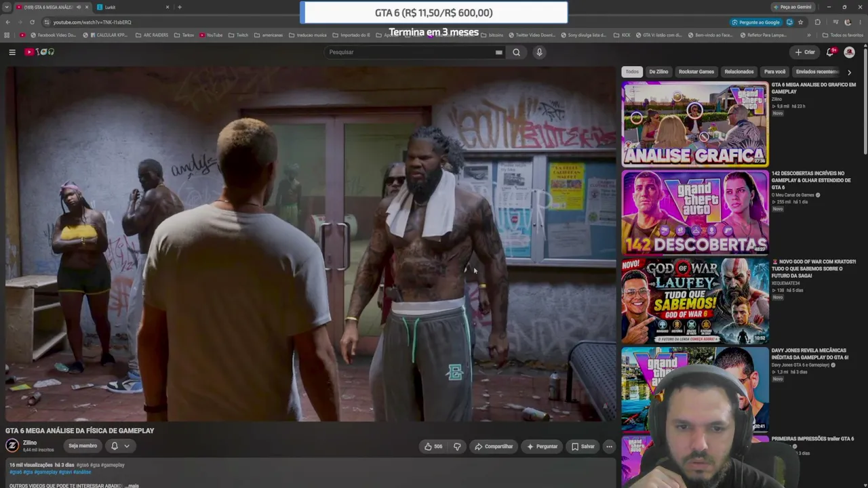Open DAVY JONES REVELA MECÂNICAS video title

[810, 354]
